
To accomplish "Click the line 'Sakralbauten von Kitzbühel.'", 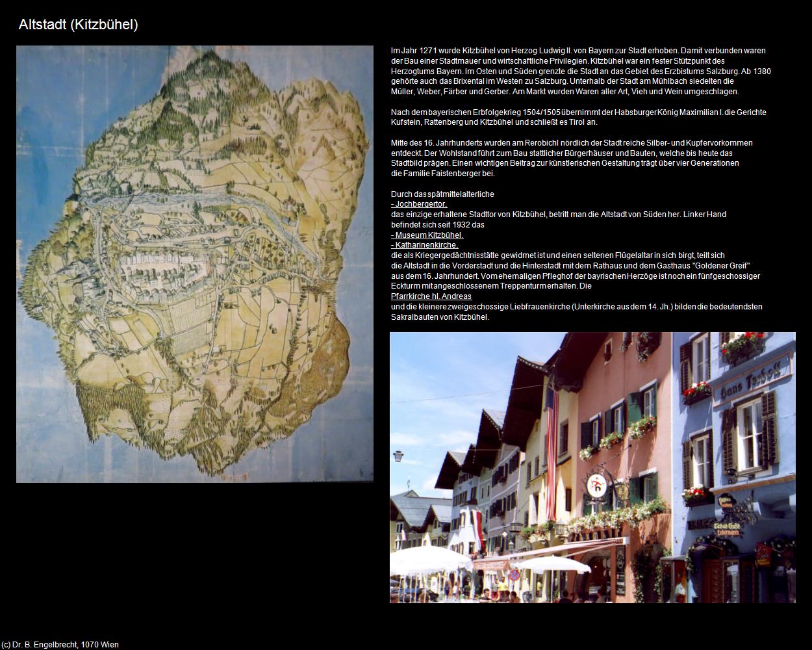I will click(x=440, y=317).
